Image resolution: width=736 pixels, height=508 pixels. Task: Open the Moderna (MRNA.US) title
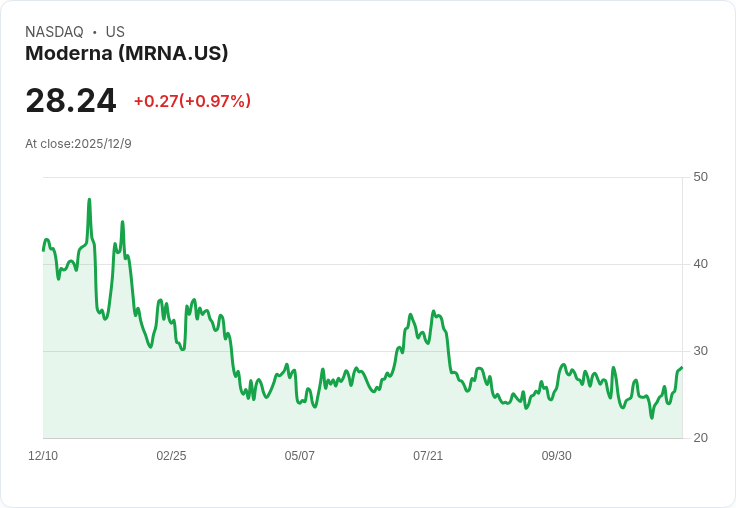click(127, 54)
